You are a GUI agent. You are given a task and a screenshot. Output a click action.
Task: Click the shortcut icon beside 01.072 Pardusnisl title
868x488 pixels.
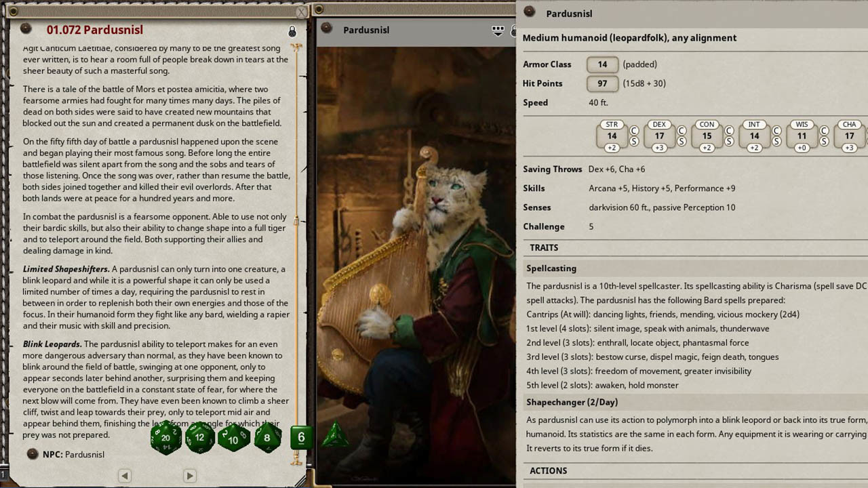pyautogui.click(x=26, y=30)
